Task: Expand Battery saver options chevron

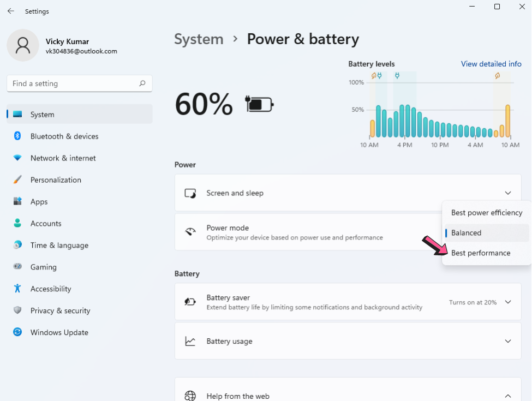Action: (508, 302)
